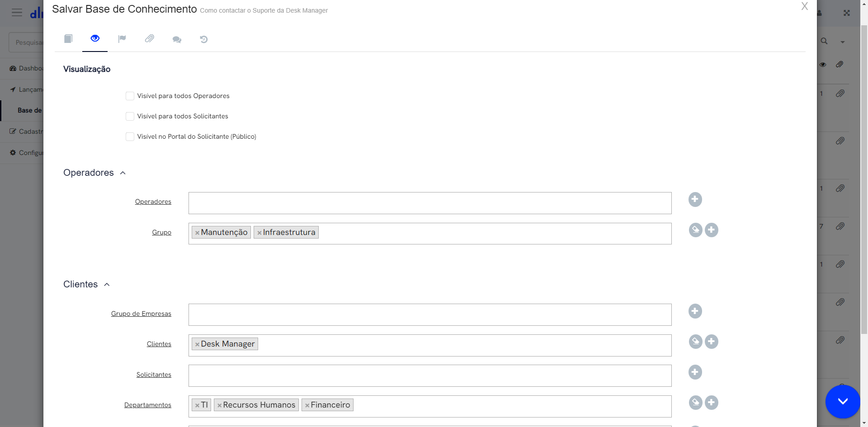
Task: Click the Operadores field label link
Action: click(153, 202)
